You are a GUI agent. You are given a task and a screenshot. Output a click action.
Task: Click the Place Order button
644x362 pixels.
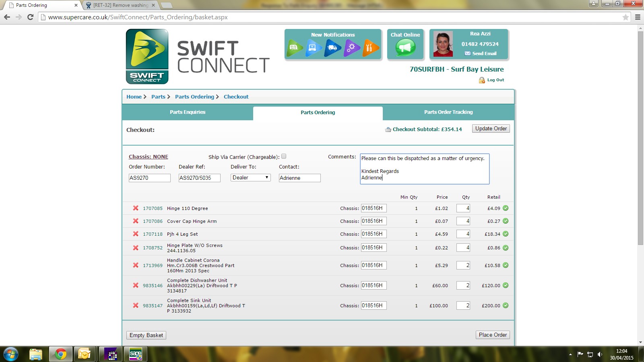click(493, 335)
